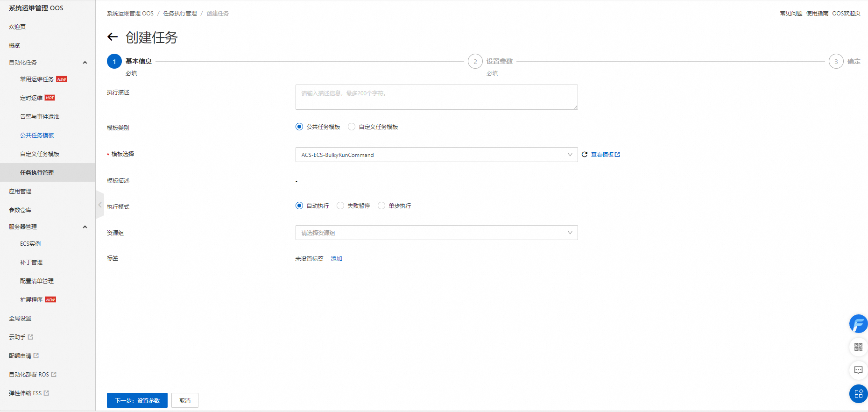Click 系统运维管理 OOS breadcrumb
The image size is (868, 412).
(130, 13)
